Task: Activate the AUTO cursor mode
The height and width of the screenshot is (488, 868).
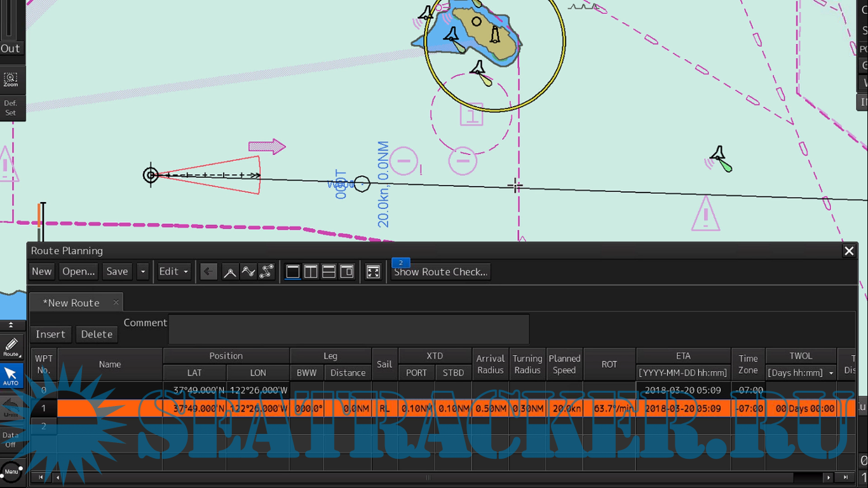Action: pos(11,376)
